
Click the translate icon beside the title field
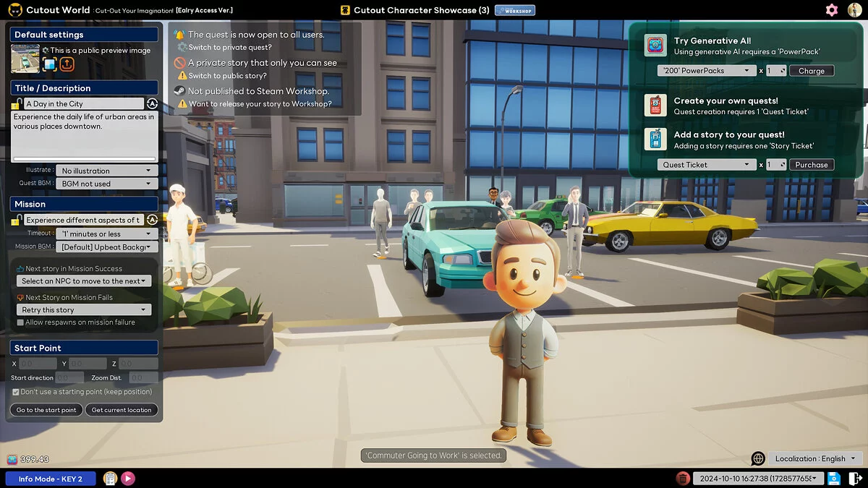pos(152,104)
